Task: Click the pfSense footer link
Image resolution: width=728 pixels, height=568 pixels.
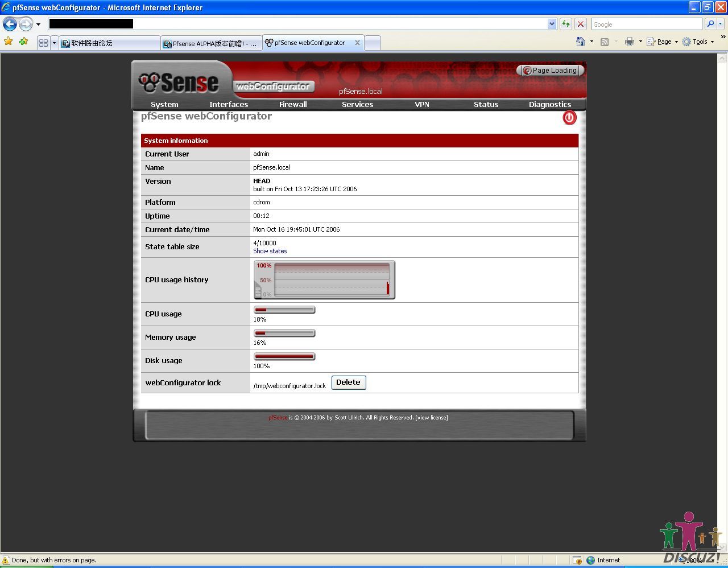Action: point(278,418)
